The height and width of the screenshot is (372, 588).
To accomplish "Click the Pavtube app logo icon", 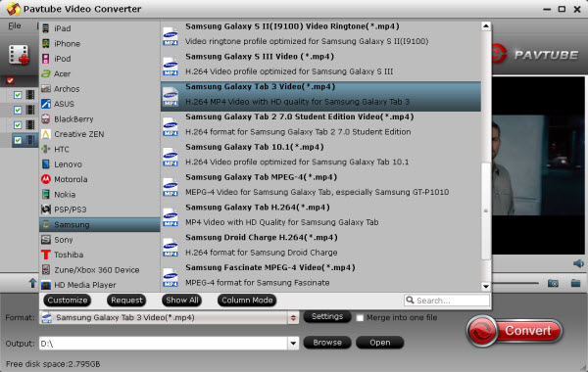I will click(13, 9).
